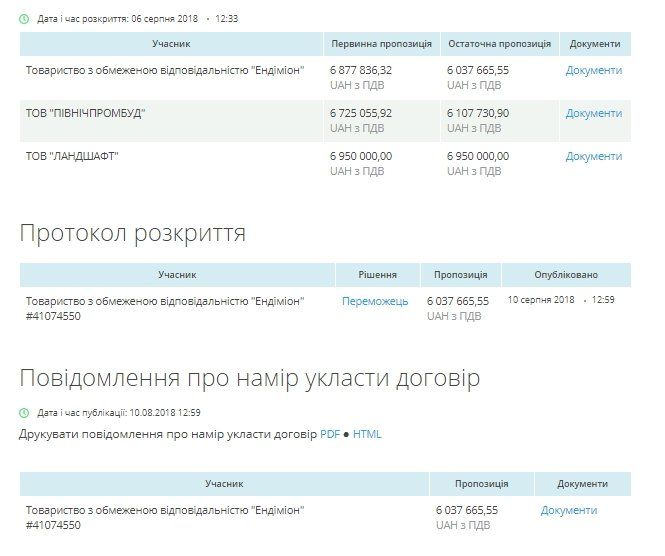Select initial bid value 6 877 836,32

point(361,70)
